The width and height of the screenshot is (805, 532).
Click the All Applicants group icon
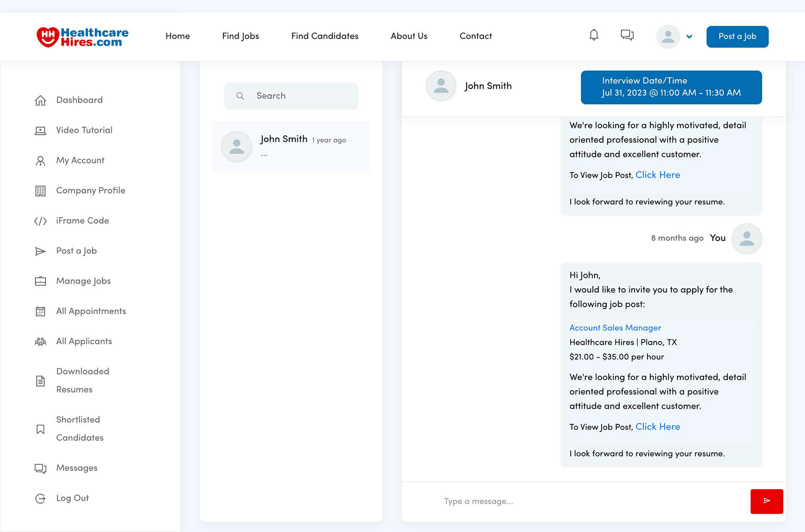pos(40,342)
